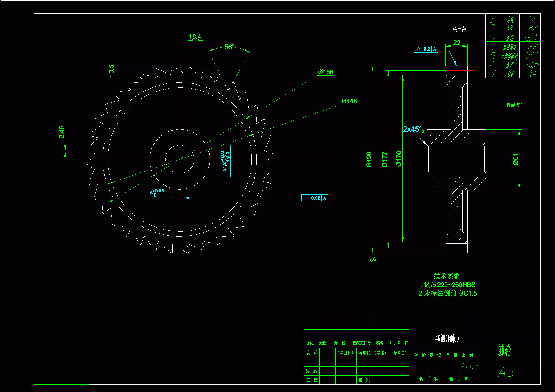Click the 0.06 A symmetry tolerance frame
555x392 pixels.
315,198
